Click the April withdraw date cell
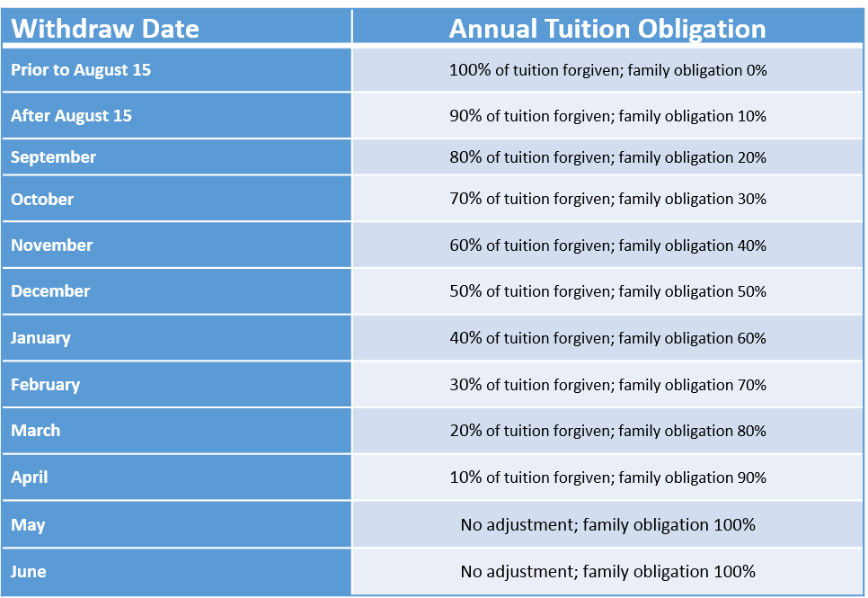Screen dimensions: 868x598 click(x=30, y=478)
